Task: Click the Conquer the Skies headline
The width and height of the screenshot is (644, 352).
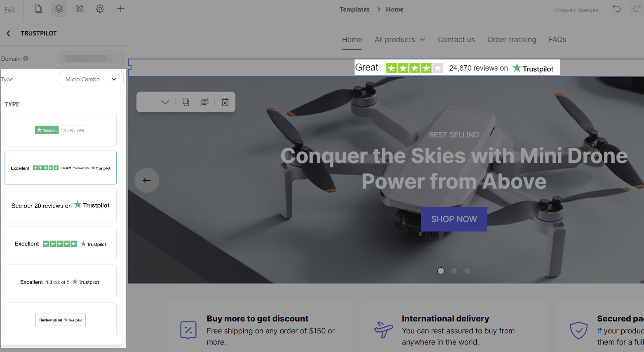Action: pyautogui.click(x=454, y=168)
